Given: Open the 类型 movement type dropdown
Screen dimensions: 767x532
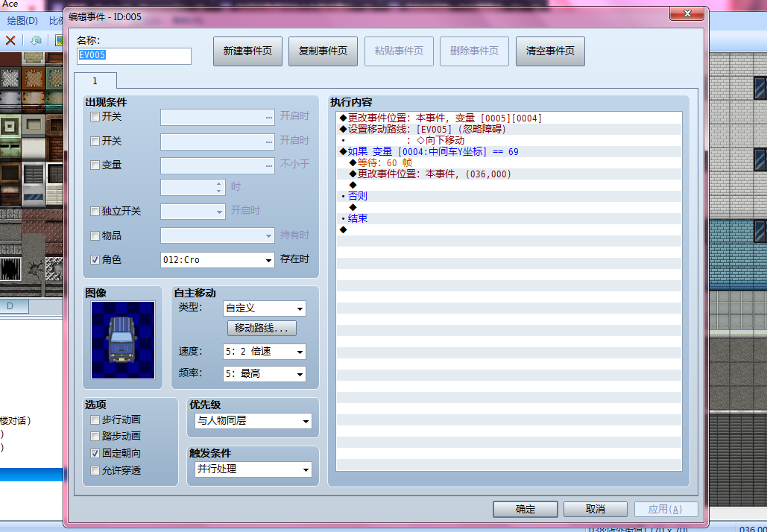Looking at the screenshot, I should click(264, 308).
